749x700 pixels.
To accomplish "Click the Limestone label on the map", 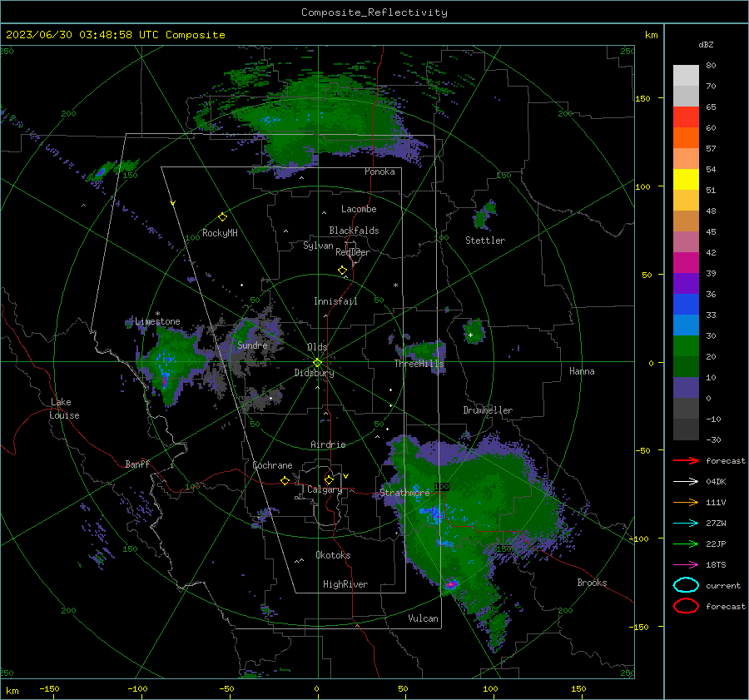I will (157, 321).
